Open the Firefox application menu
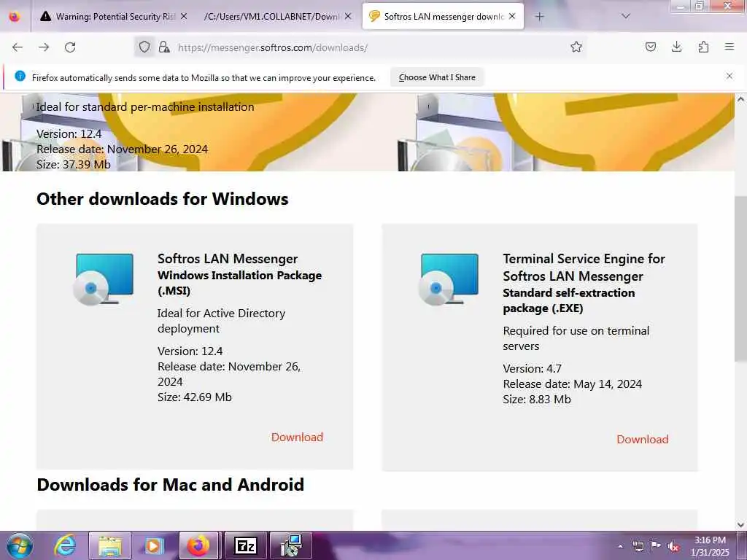The image size is (747, 560). click(729, 47)
